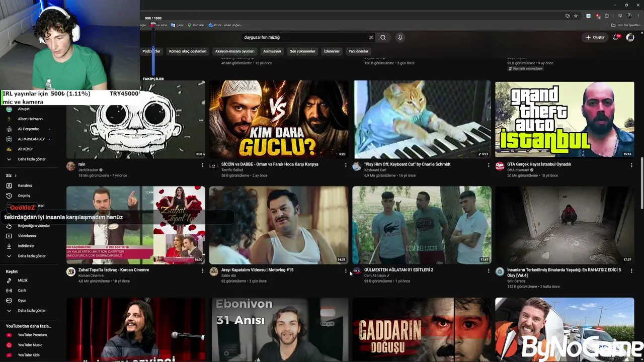644x362 pixels.
Task: Bookmark this page with the star icon
Action: [576, 16]
